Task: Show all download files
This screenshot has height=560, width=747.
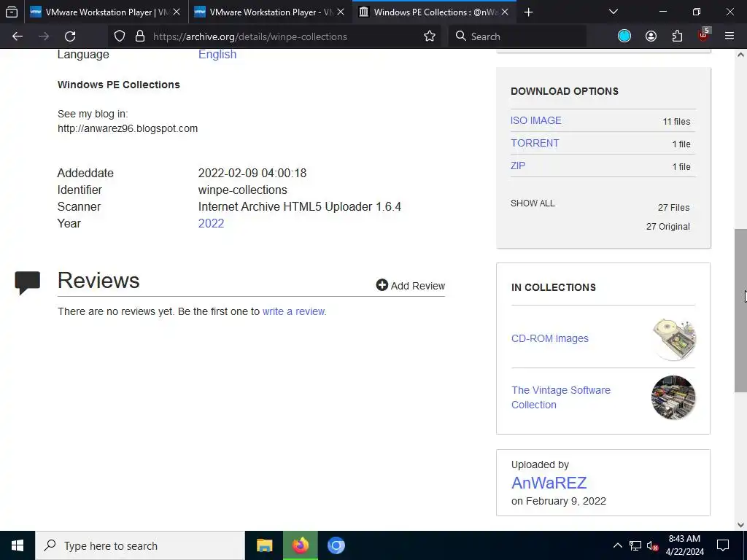Action: 533,203
